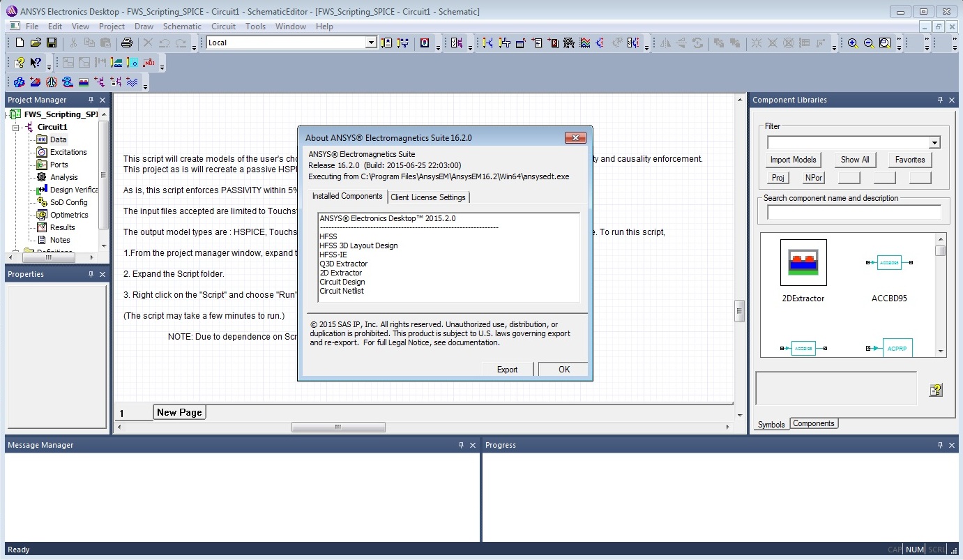This screenshot has width=963, height=560.
Task: Select Optimetrics in project tree
Action: (x=69, y=215)
